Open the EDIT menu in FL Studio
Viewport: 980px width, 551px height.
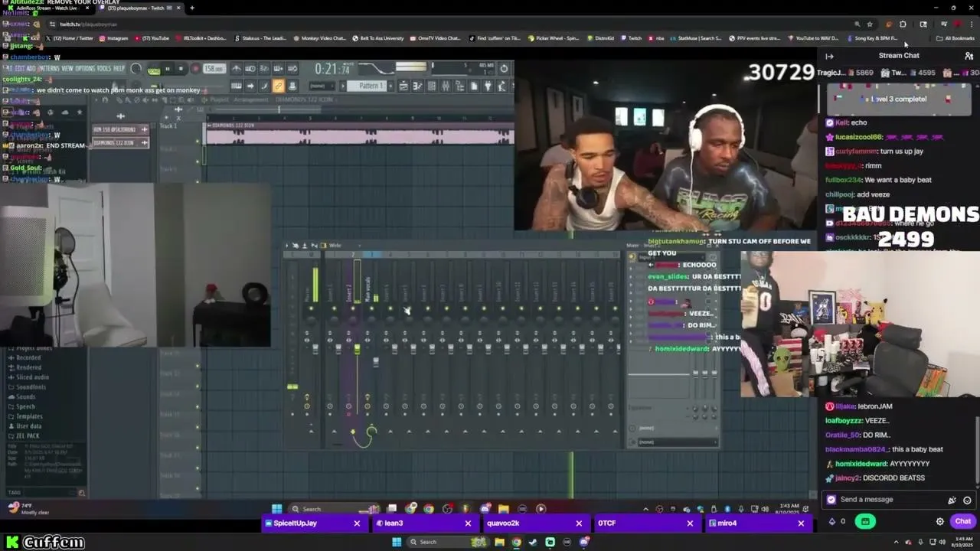19,68
